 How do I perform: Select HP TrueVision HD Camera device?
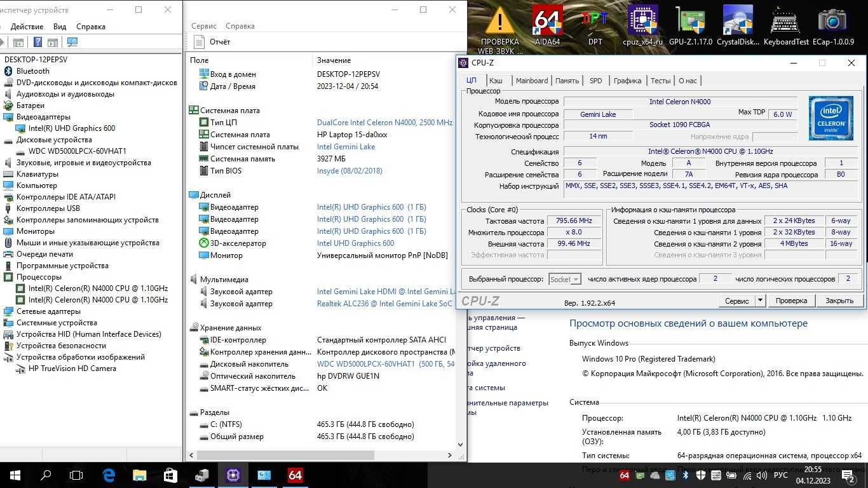point(72,369)
